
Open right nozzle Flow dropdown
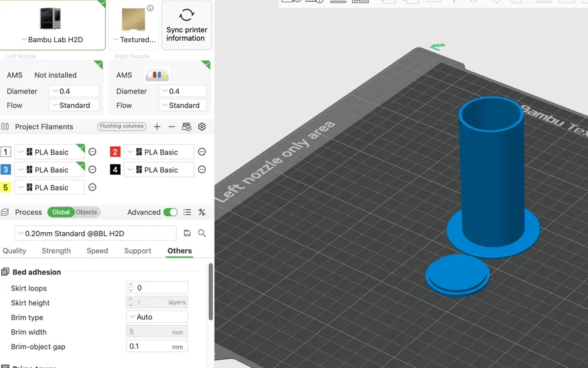coord(182,105)
